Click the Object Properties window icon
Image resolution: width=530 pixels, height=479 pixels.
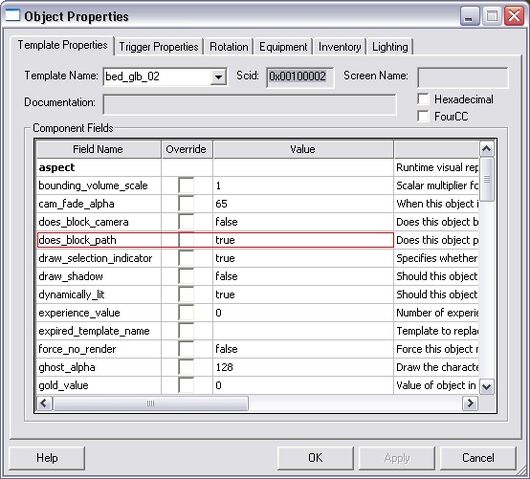(13, 16)
